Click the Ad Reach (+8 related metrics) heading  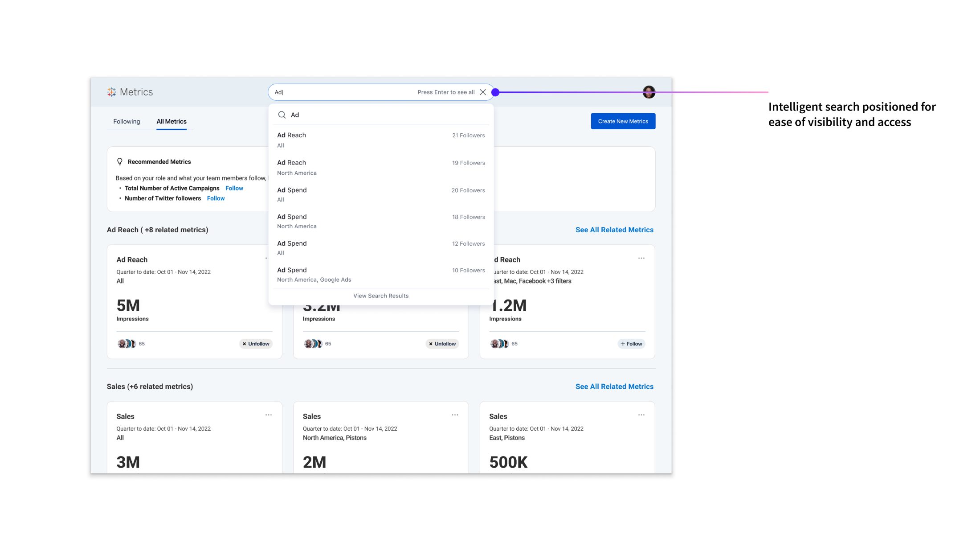pos(158,230)
